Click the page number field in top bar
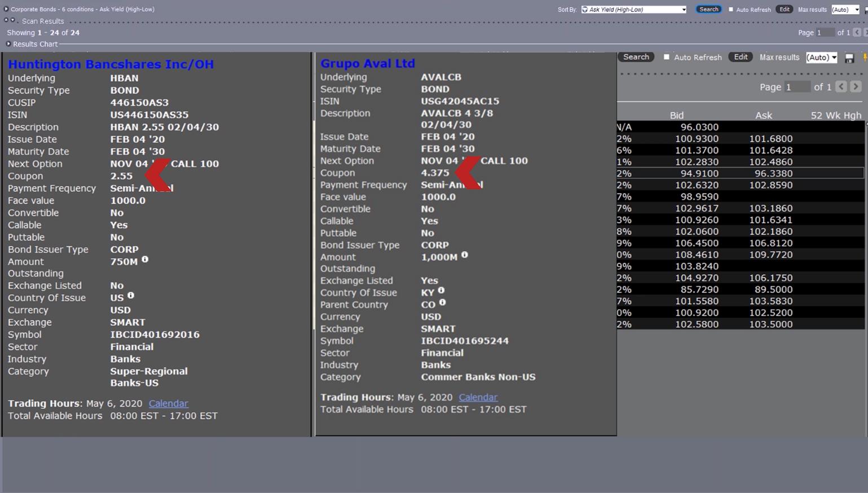Image resolution: width=868 pixels, height=493 pixels. click(x=825, y=33)
